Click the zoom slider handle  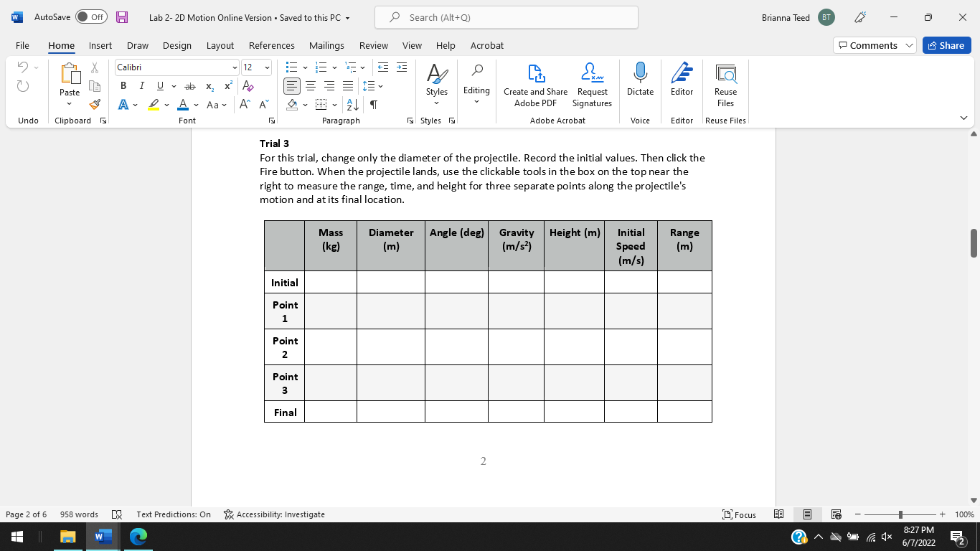point(900,514)
